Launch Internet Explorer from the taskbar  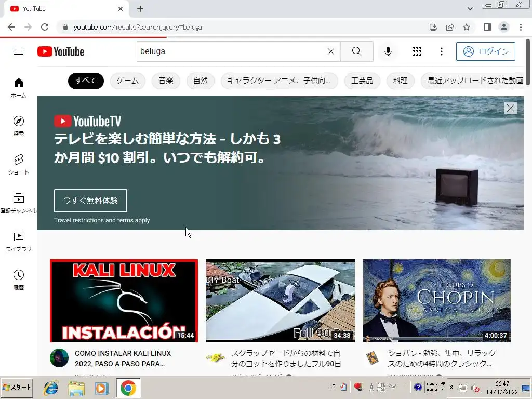click(x=51, y=388)
